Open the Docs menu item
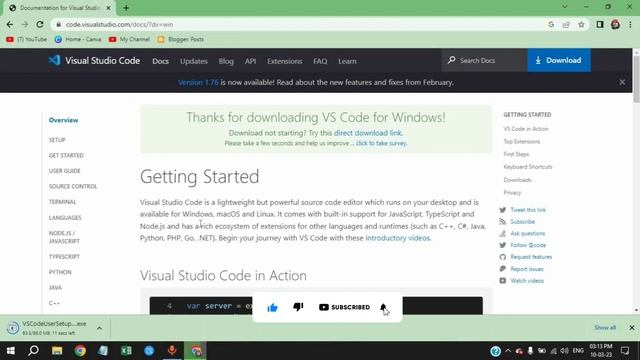 (x=160, y=61)
